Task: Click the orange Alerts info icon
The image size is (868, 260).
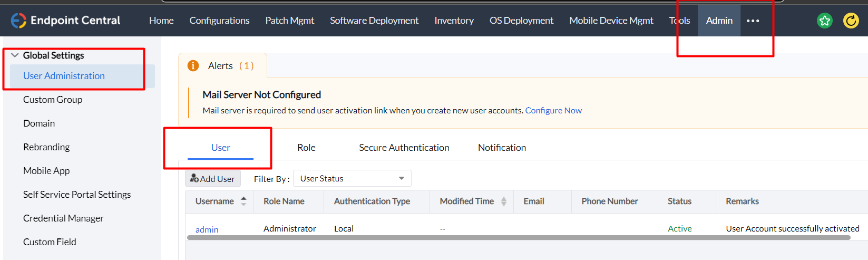Action: [x=193, y=65]
